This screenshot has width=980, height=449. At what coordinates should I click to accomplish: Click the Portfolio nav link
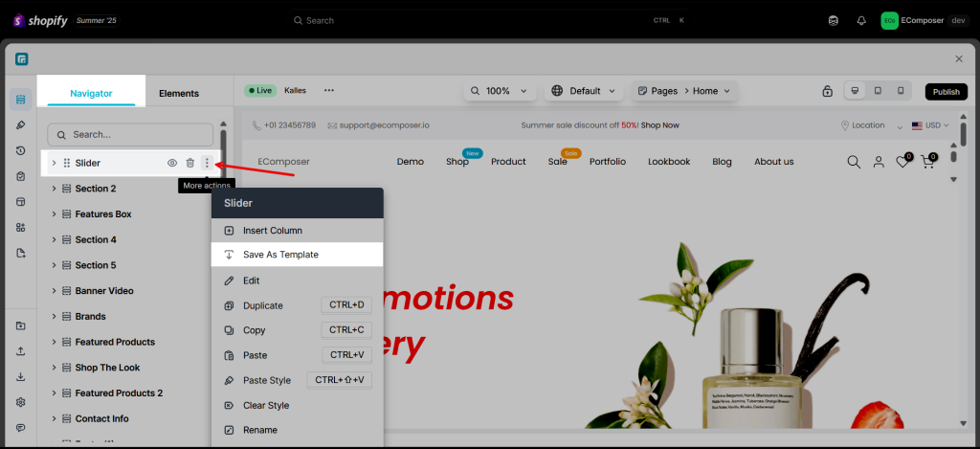point(608,162)
